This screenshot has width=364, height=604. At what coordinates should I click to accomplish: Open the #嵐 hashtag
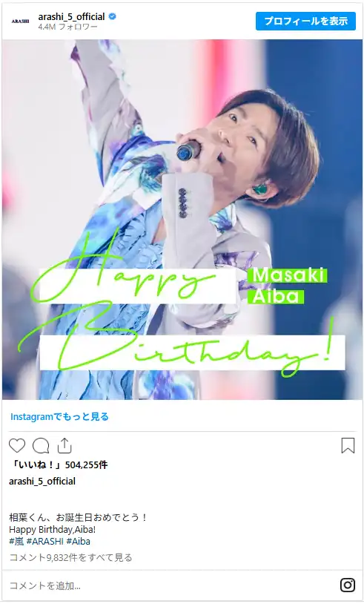(16, 541)
